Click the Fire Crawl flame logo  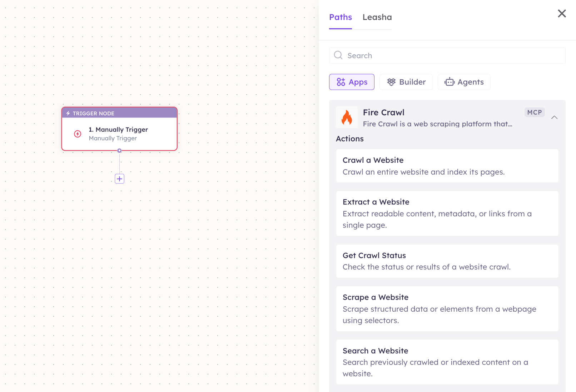[347, 117]
